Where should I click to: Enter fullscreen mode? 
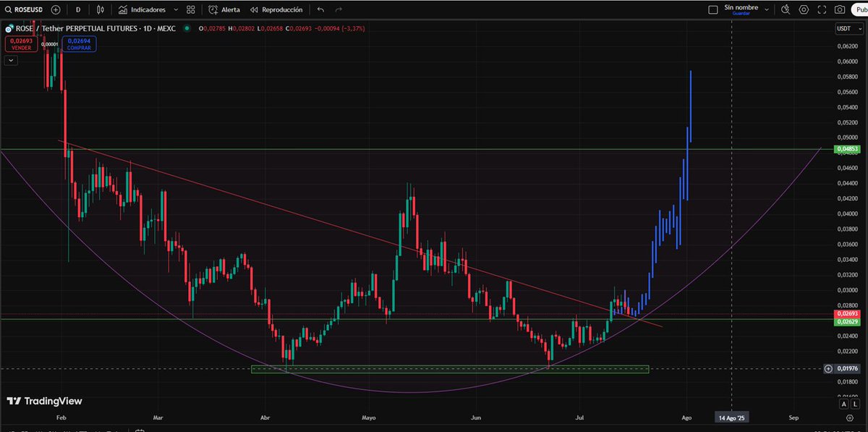(x=822, y=10)
